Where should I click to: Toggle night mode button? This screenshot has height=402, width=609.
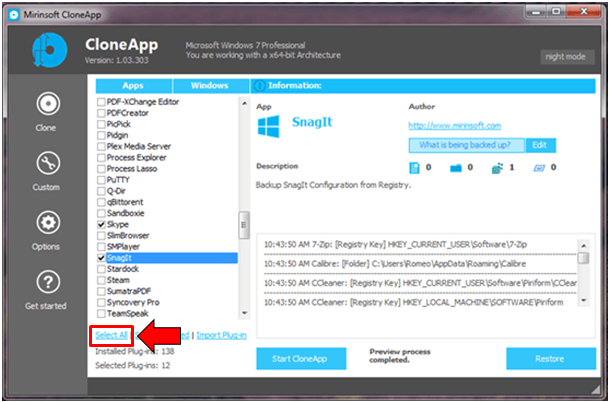click(567, 57)
